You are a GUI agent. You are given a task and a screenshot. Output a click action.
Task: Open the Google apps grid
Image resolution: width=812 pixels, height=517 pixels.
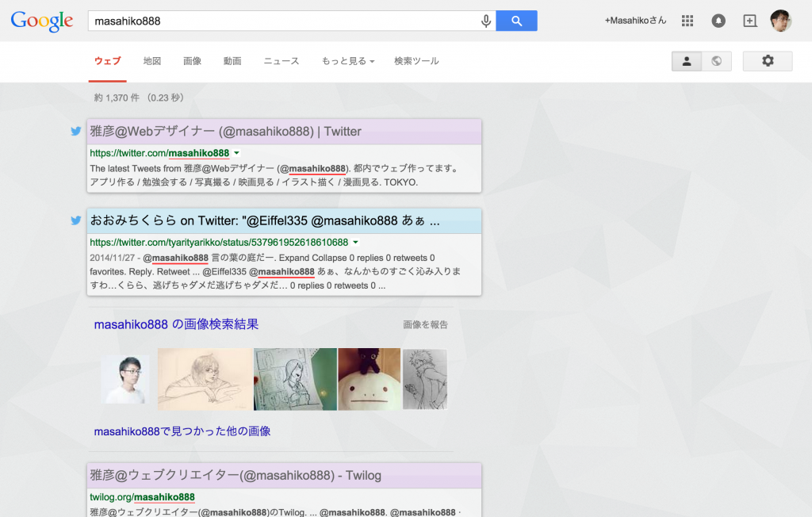[688, 21]
